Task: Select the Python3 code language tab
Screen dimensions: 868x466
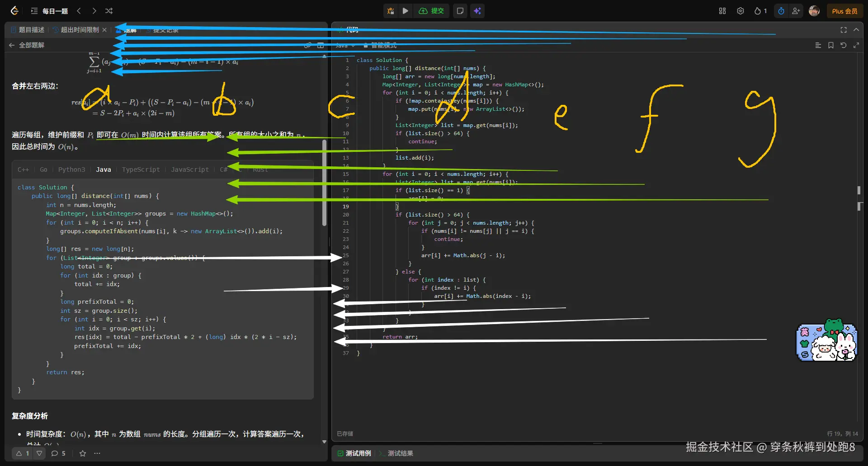Action: (x=71, y=169)
